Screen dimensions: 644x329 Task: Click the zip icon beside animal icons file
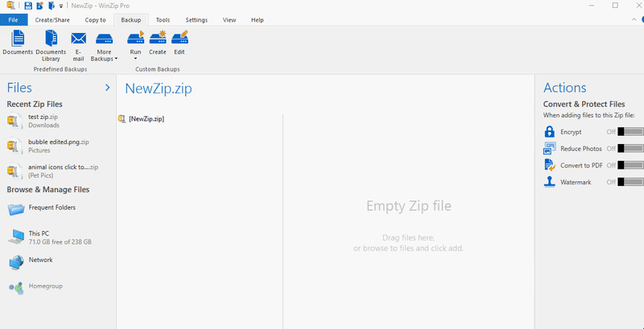(x=15, y=171)
